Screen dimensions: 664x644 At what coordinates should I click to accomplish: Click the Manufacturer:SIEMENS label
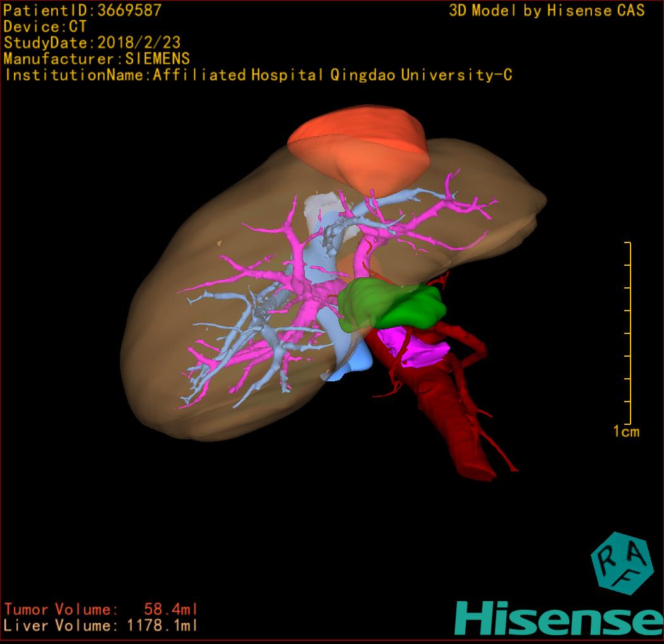tap(97, 59)
